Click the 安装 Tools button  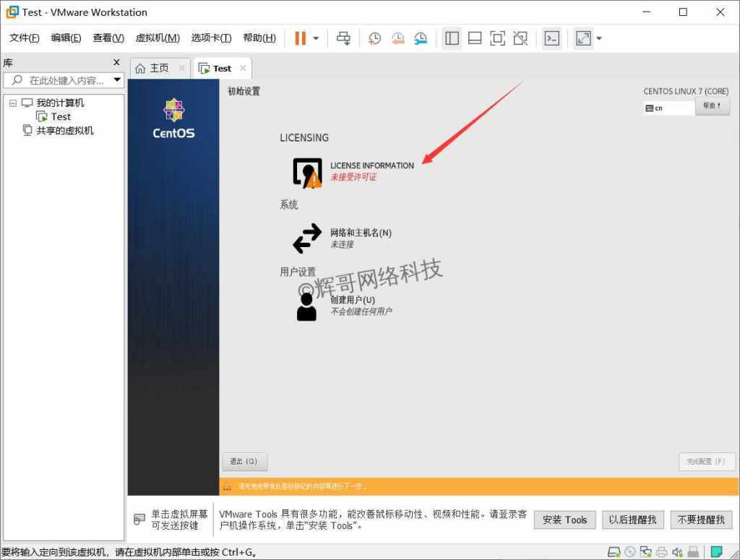[565, 520]
